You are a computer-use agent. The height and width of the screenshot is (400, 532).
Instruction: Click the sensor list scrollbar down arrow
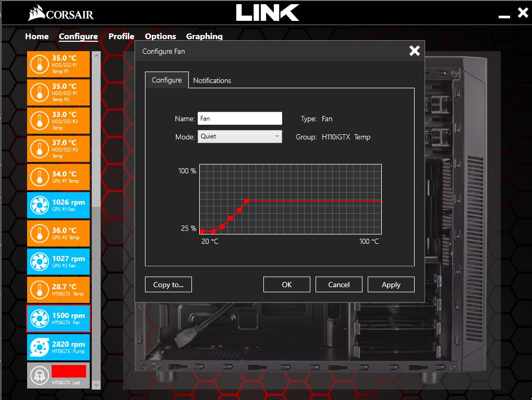point(96,385)
